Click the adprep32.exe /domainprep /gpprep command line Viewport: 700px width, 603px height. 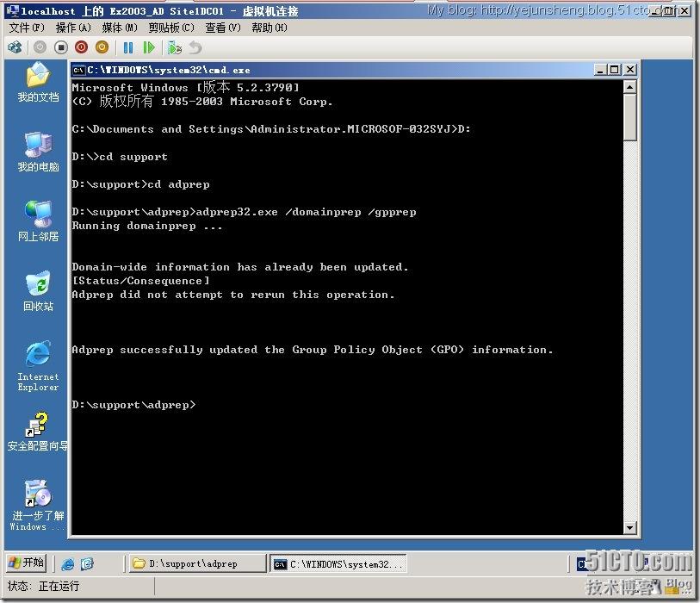click(244, 212)
